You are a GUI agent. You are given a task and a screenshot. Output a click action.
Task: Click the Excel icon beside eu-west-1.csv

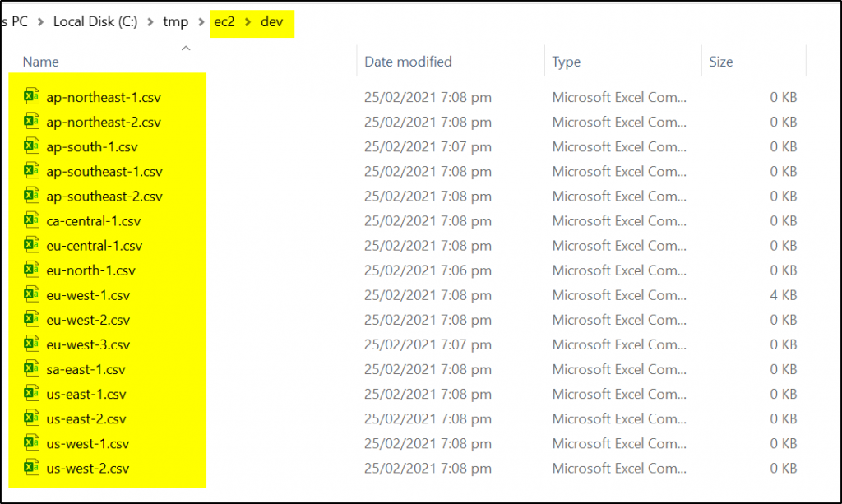[x=31, y=295]
